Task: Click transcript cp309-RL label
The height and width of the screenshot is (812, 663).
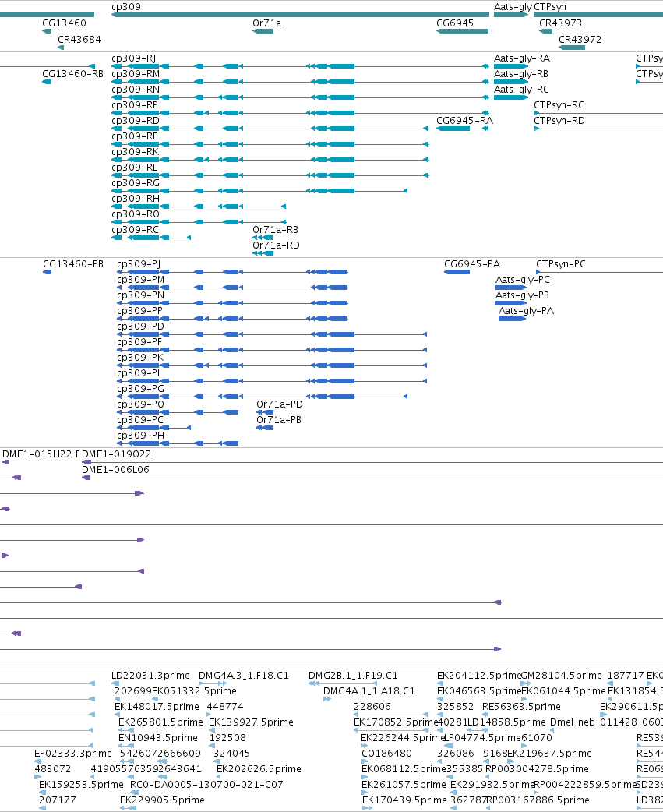Action: tap(134, 168)
